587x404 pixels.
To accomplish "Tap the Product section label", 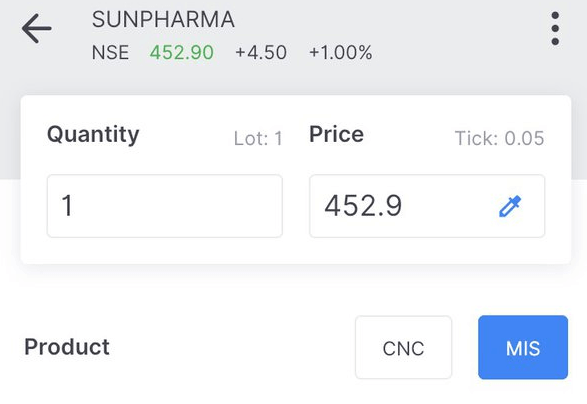I will [67, 347].
